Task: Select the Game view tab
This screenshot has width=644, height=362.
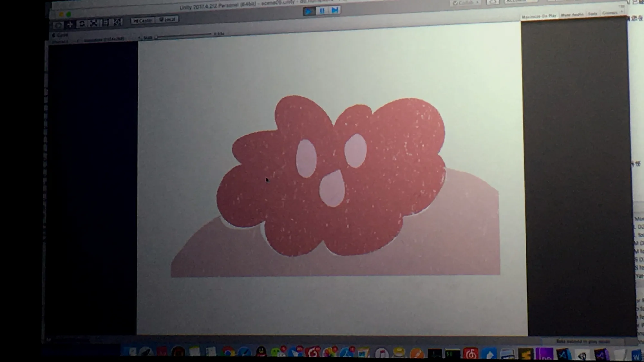Action: (x=61, y=35)
